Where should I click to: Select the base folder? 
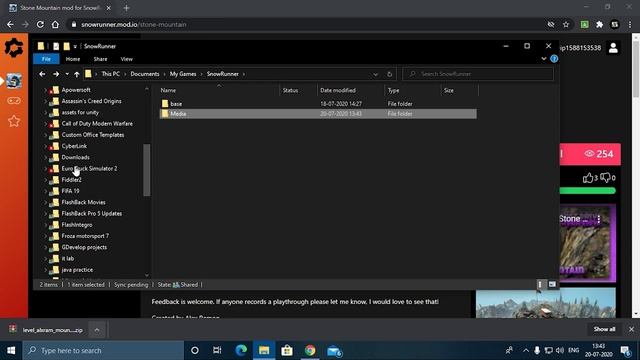(176, 104)
